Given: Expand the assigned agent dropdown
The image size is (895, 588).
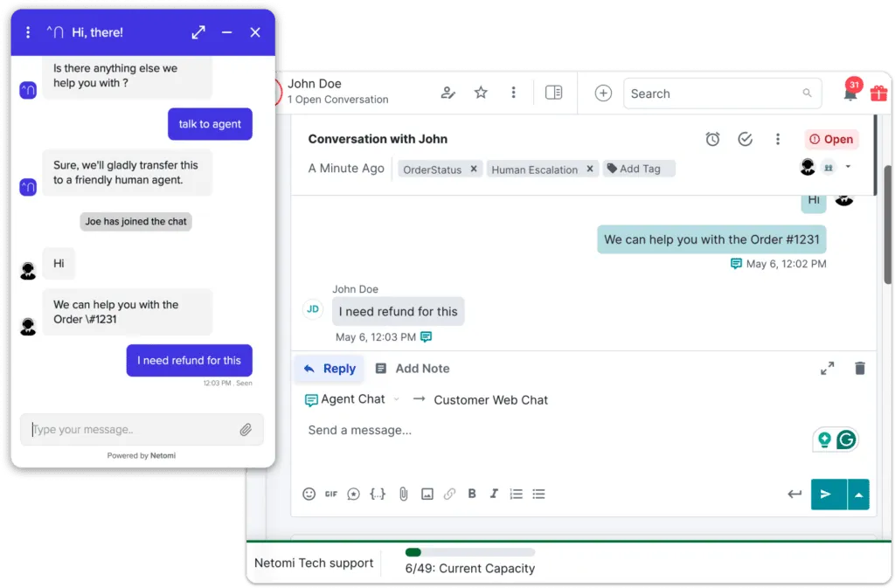Looking at the screenshot, I should (x=848, y=167).
